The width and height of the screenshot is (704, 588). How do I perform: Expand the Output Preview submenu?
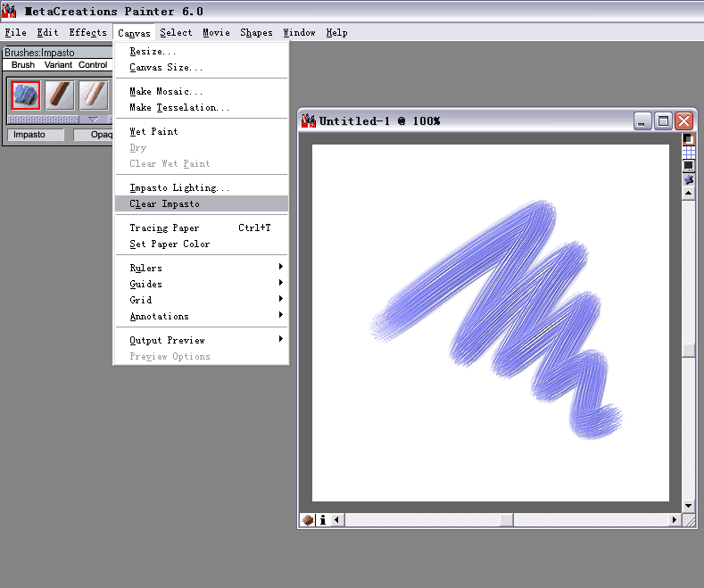201,340
